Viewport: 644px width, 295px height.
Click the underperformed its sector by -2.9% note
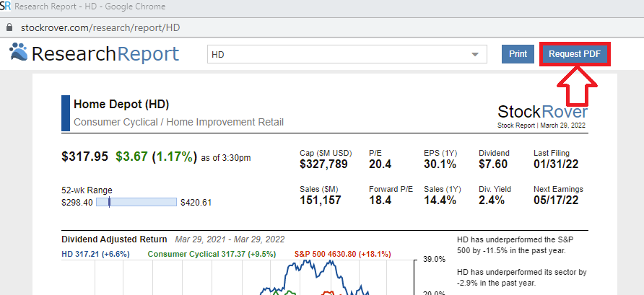(x=521, y=278)
